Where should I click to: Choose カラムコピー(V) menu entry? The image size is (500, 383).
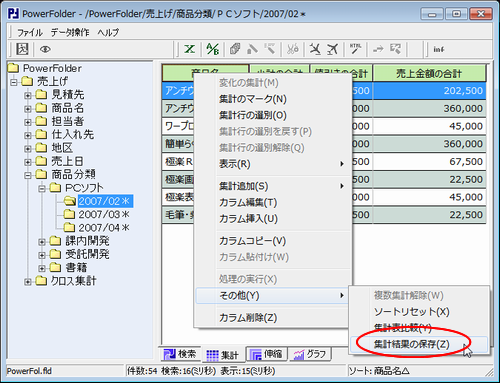coord(273,241)
